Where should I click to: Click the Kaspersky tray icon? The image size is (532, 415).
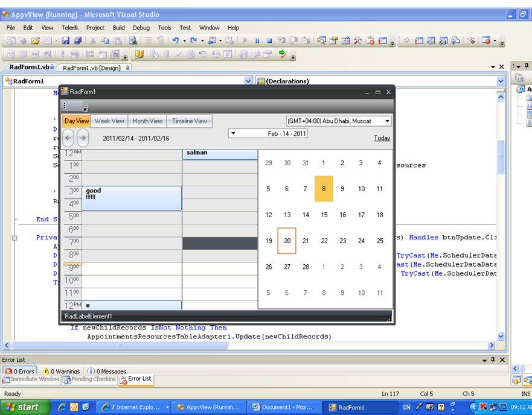click(x=484, y=407)
